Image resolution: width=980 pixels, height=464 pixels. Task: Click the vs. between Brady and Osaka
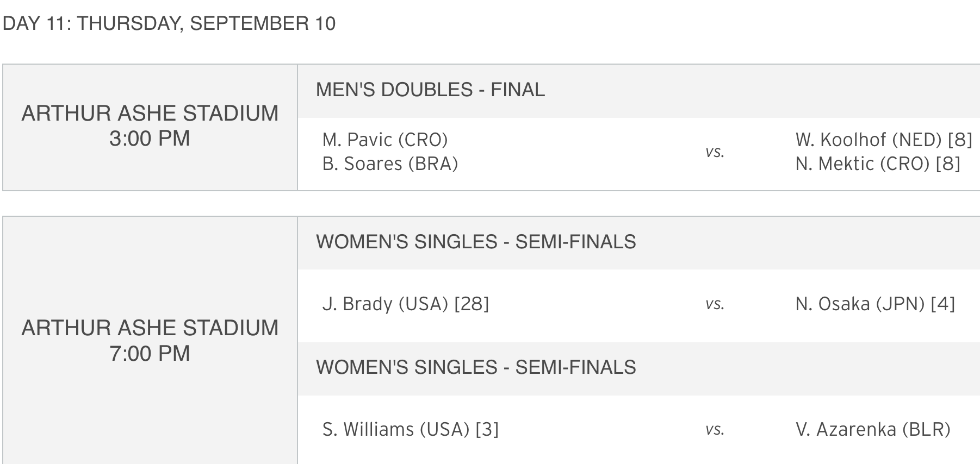pyautogui.click(x=715, y=304)
